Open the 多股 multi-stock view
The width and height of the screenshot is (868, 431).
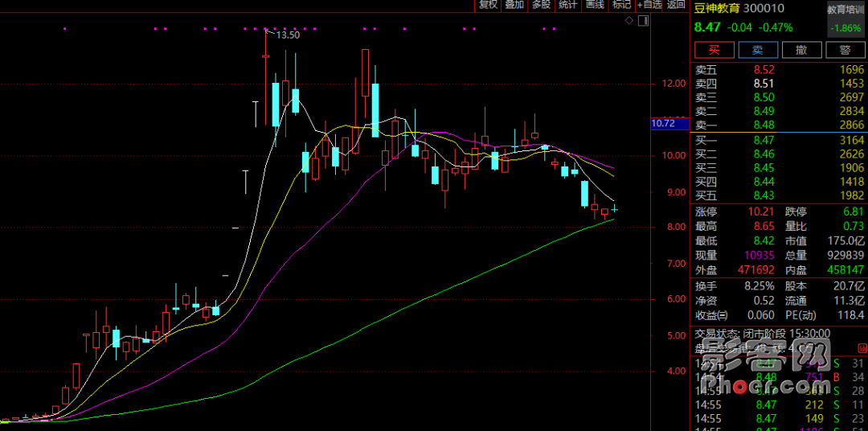click(542, 5)
